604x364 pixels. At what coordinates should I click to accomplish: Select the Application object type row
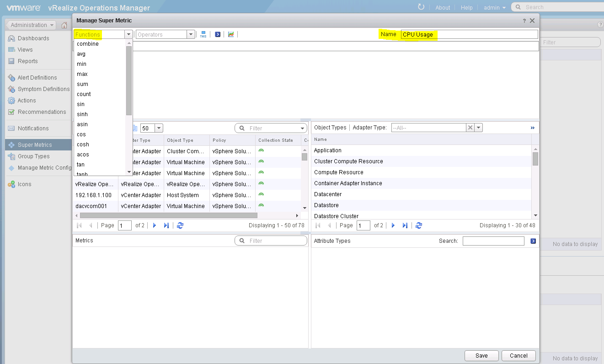(x=422, y=150)
